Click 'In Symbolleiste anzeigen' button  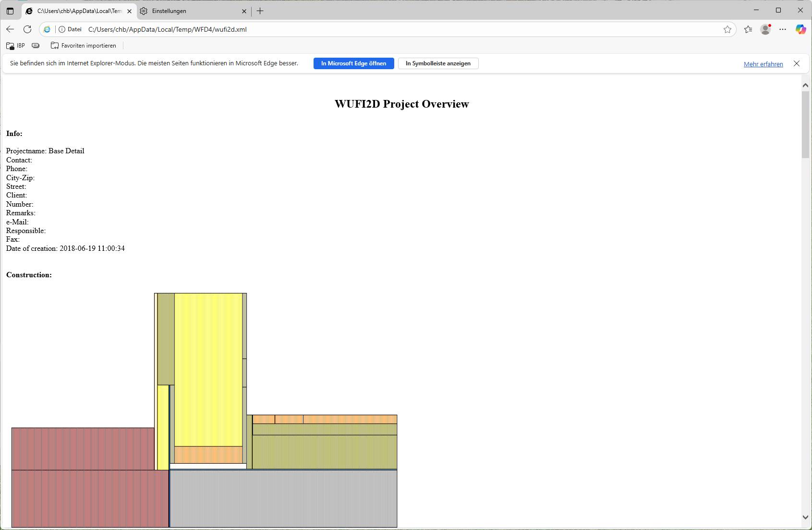point(438,63)
